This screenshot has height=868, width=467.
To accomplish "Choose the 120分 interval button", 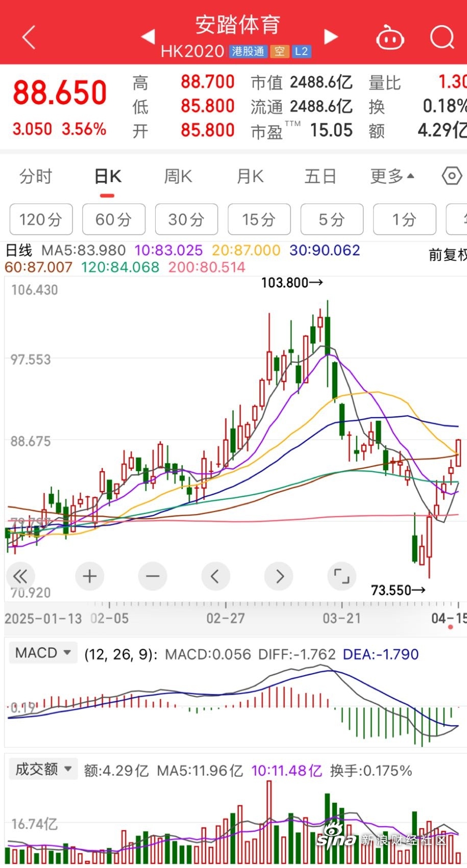I will [x=41, y=219].
